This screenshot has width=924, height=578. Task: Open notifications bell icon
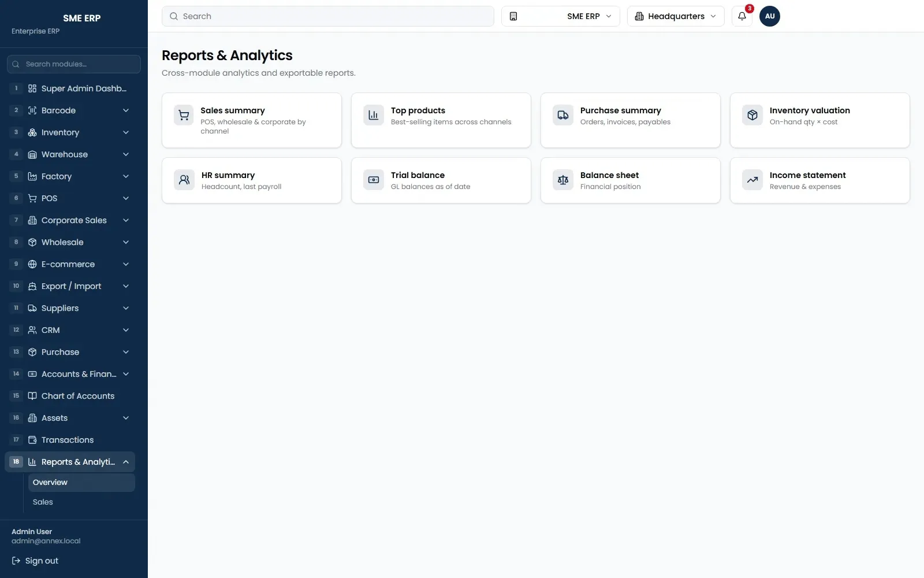click(x=742, y=16)
